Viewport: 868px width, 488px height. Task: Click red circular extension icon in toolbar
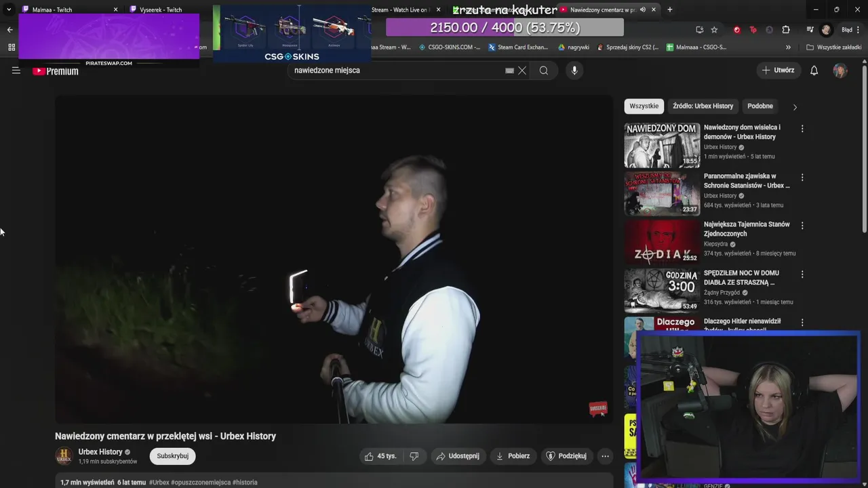click(736, 30)
